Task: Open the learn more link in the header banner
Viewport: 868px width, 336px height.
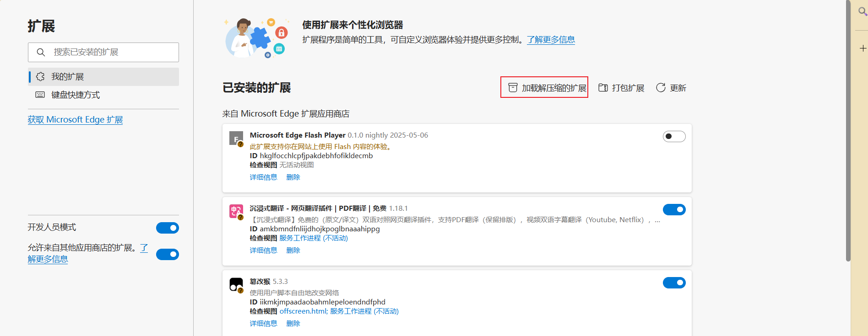Action: tap(551, 40)
